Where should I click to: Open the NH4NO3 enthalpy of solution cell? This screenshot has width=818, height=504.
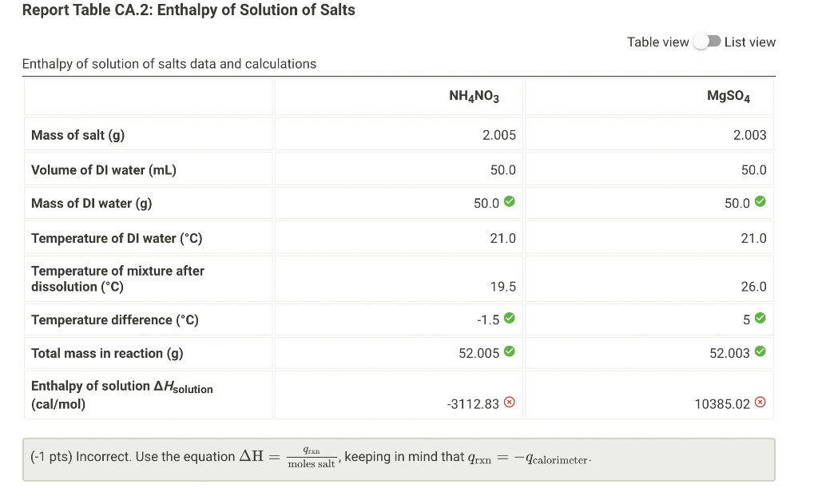399,395
